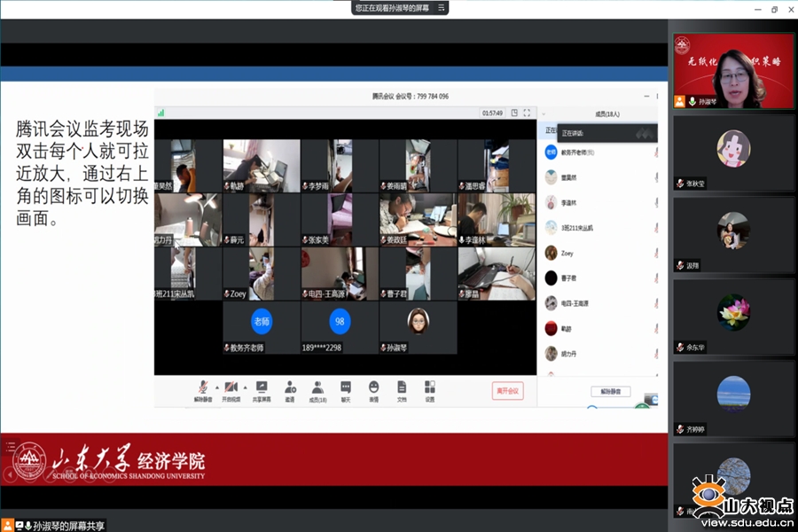Open the 表情 emoji reactions icon
This screenshot has width=798, height=532.
[x=374, y=387]
